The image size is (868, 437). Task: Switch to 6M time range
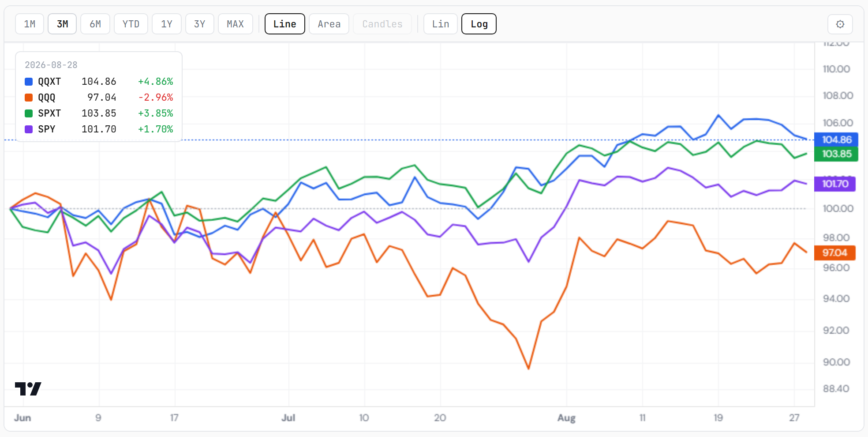[x=95, y=24]
